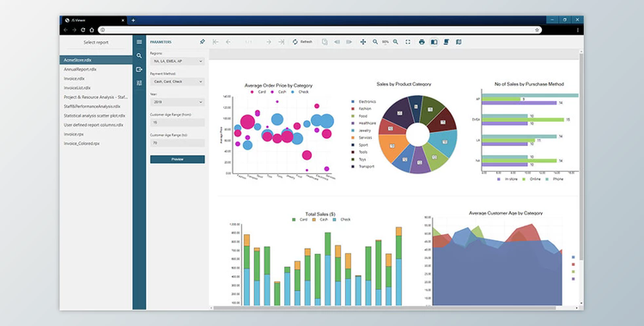Click the browser back arrow
644x326 pixels.
coord(66,30)
